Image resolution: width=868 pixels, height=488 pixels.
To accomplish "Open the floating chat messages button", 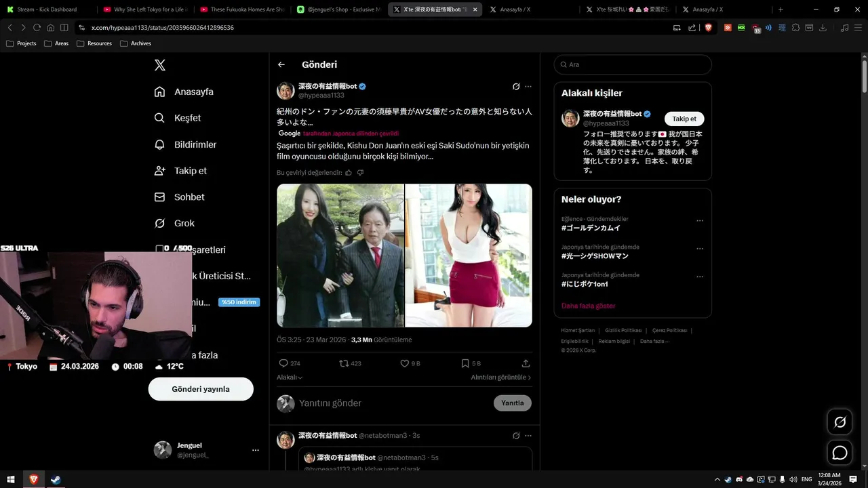I will (x=840, y=453).
